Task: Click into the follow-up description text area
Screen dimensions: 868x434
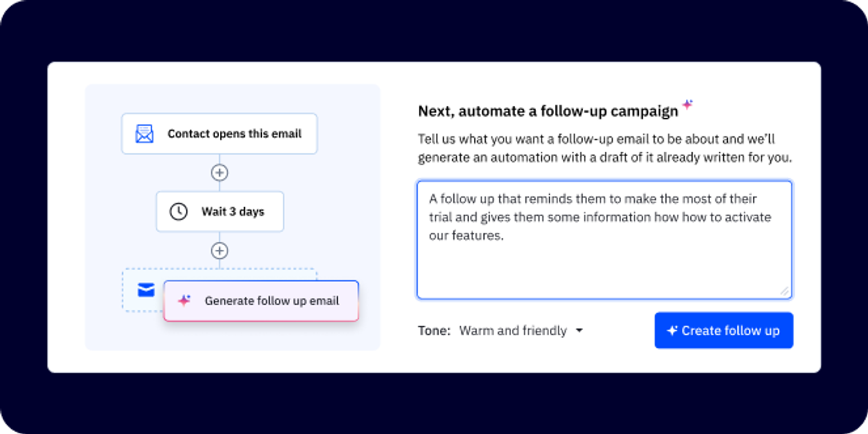Action: click(604, 262)
